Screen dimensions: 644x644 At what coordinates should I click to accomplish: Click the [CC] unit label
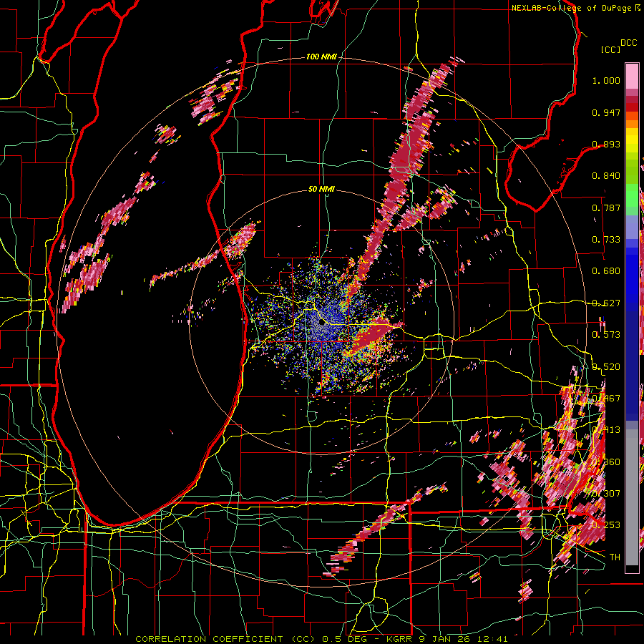611,49
